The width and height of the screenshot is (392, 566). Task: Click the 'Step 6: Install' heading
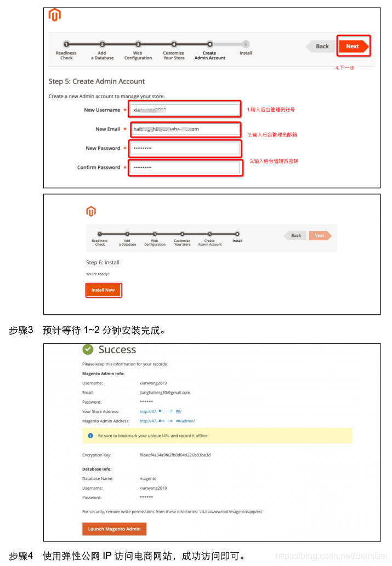(103, 262)
